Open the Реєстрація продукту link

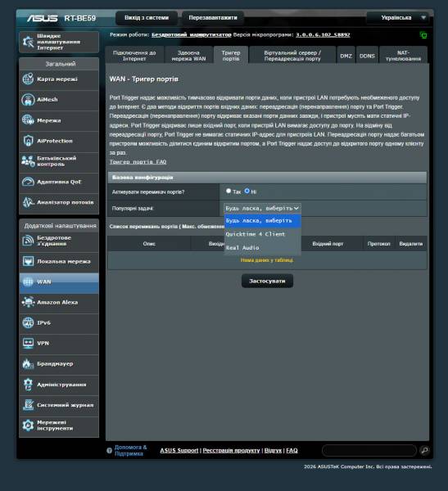(x=231, y=450)
